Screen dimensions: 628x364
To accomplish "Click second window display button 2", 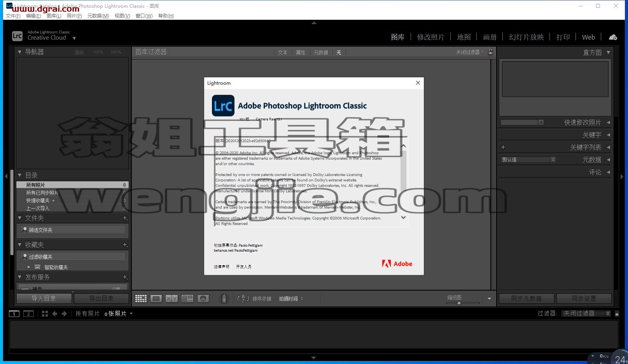I will [28, 313].
